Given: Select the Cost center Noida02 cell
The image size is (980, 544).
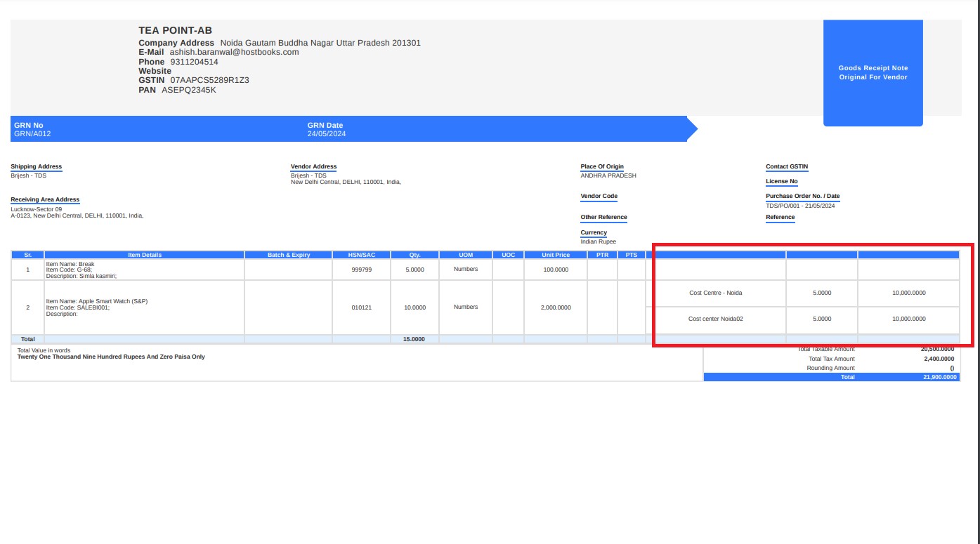Looking at the screenshot, I should coord(716,319).
